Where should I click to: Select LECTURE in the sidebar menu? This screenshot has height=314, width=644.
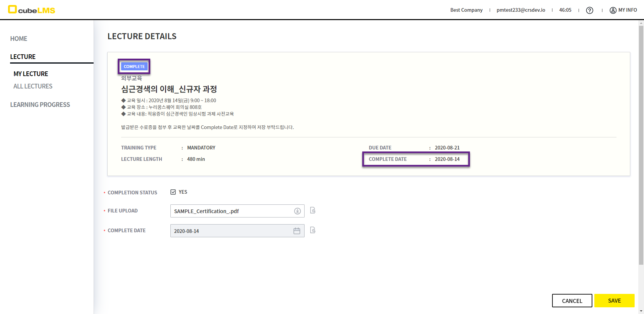[x=23, y=57]
